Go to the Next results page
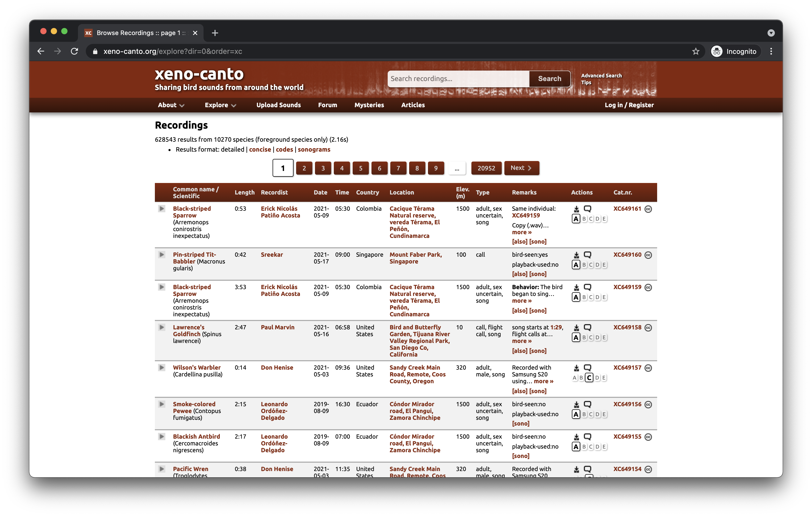812x516 pixels. (521, 168)
